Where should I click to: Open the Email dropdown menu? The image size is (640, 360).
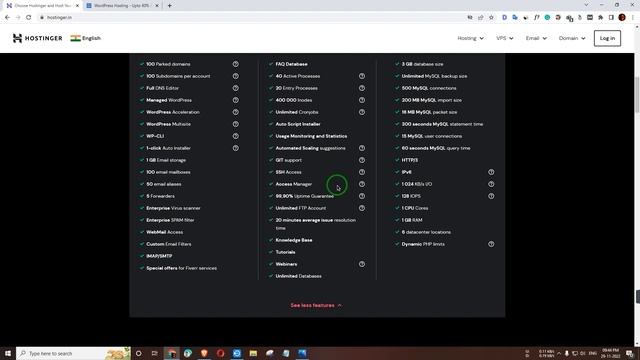pos(536,38)
